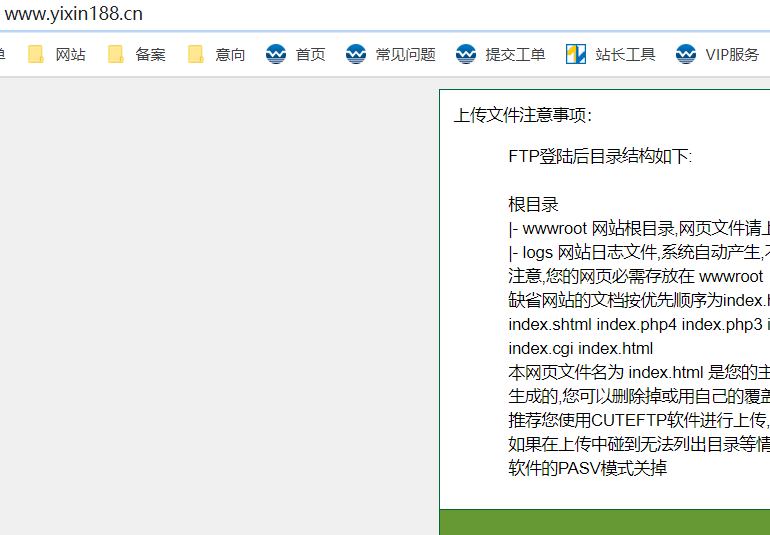Click the wave icon beside 提交工单
Viewport: 770px width, 535px height.
466,54
